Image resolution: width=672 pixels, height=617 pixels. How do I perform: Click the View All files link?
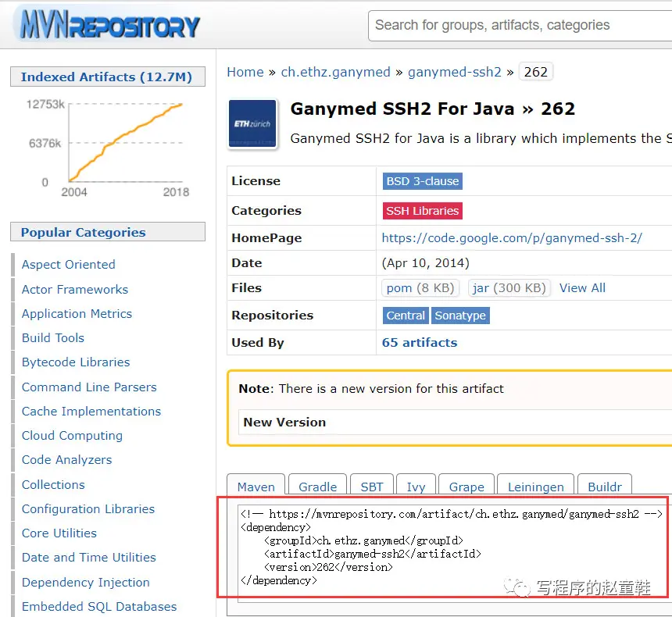pyautogui.click(x=582, y=288)
